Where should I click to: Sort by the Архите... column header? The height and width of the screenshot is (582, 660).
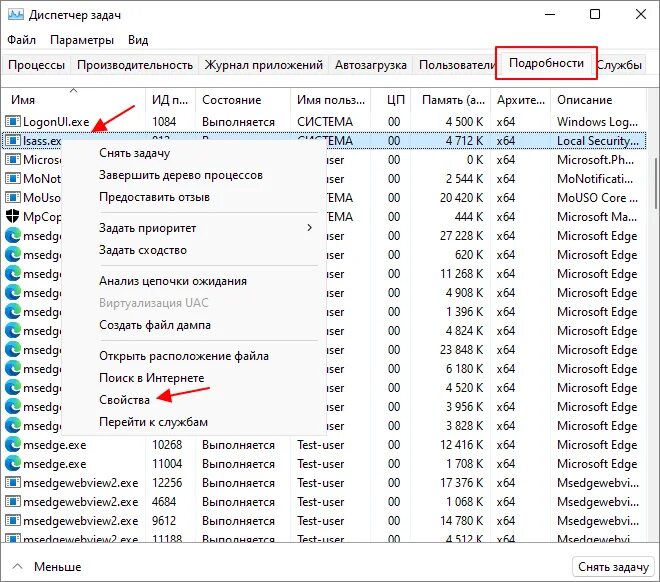point(521,100)
